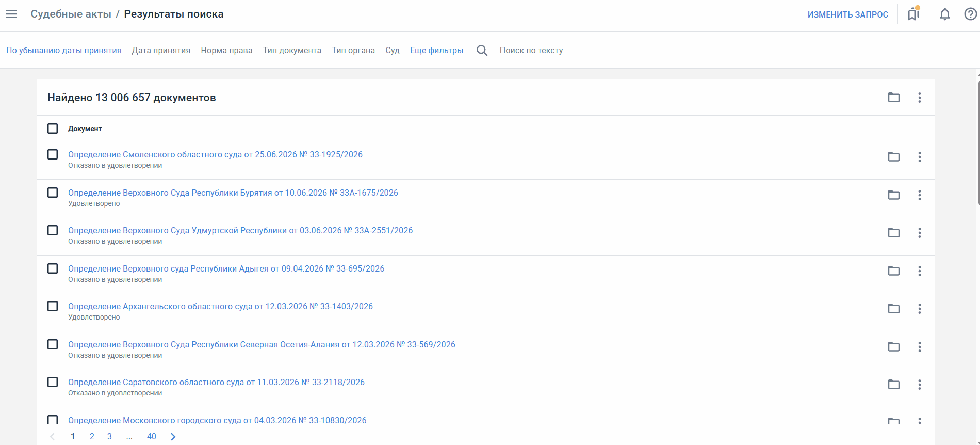Select all documents with header checkbox
Screen dimensions: 980x445
(53, 129)
